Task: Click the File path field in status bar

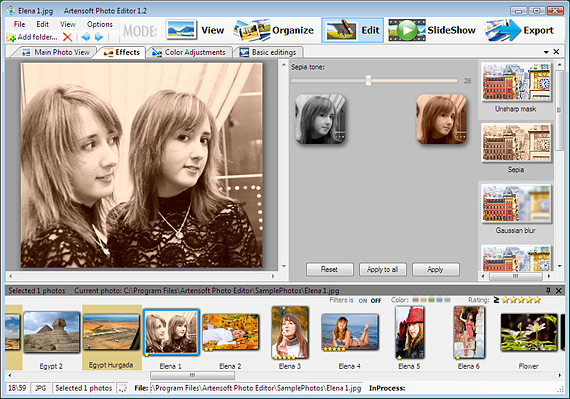Action: (x=256, y=388)
